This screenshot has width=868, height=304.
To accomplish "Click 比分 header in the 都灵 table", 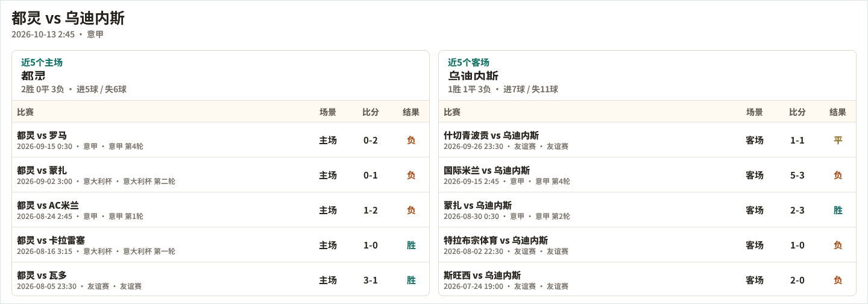I will click(371, 112).
